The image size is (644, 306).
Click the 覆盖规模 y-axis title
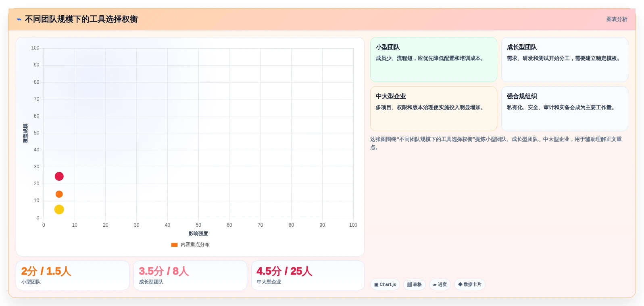coord(25,133)
